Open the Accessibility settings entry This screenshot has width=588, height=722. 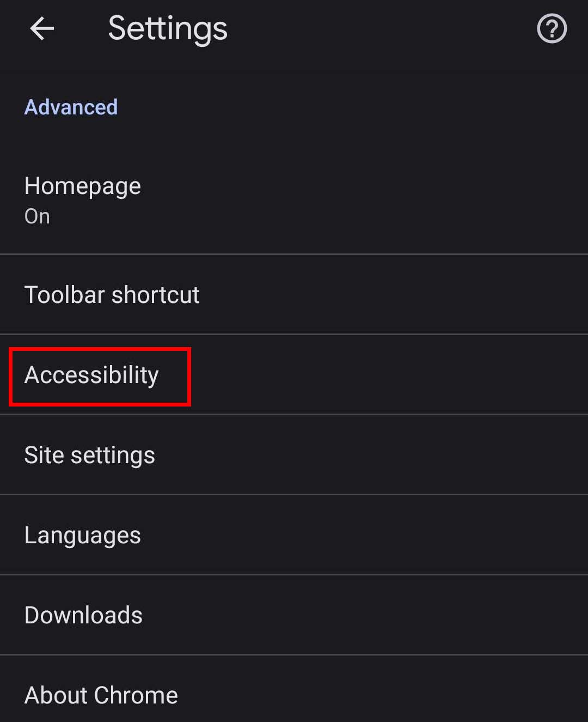pyautogui.click(x=91, y=375)
